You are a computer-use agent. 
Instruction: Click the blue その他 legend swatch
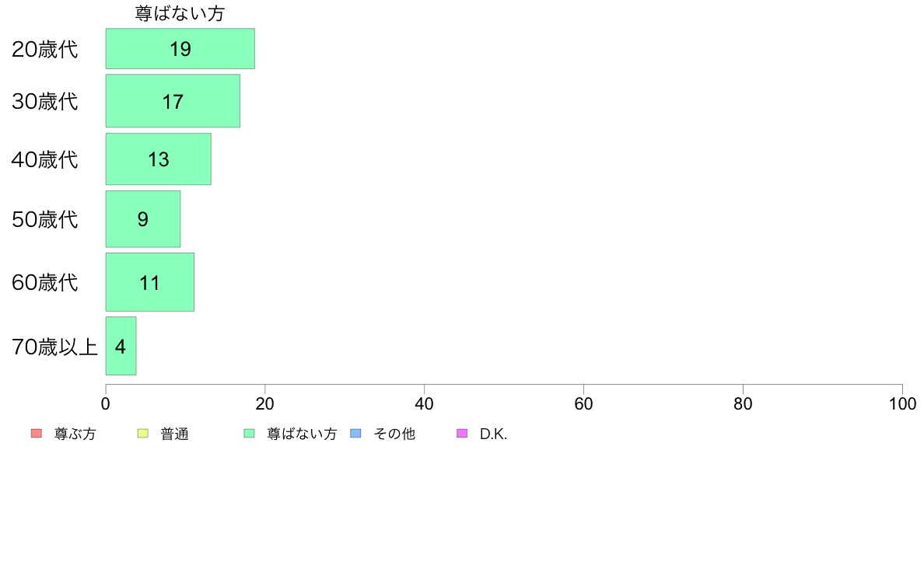(x=356, y=434)
